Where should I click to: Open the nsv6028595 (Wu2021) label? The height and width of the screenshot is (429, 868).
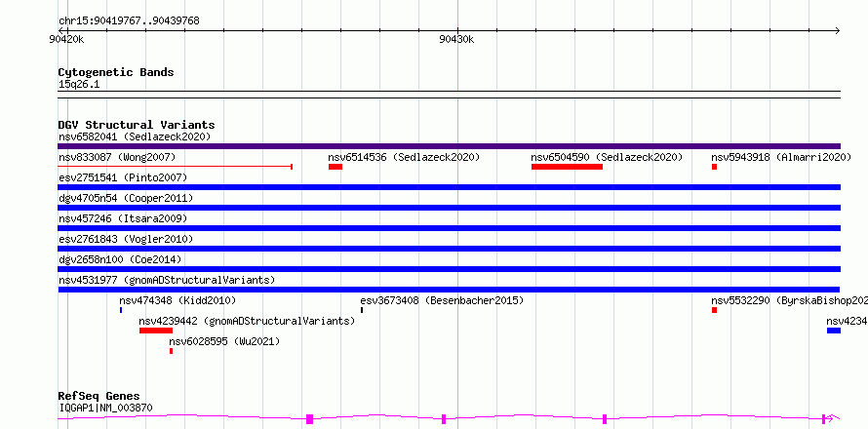point(224,341)
